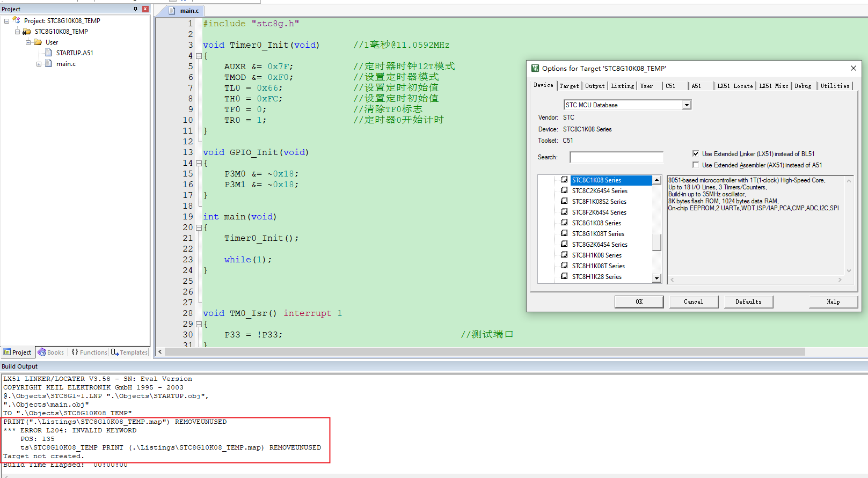
Task: Switch to the Target tab
Action: [x=569, y=86]
